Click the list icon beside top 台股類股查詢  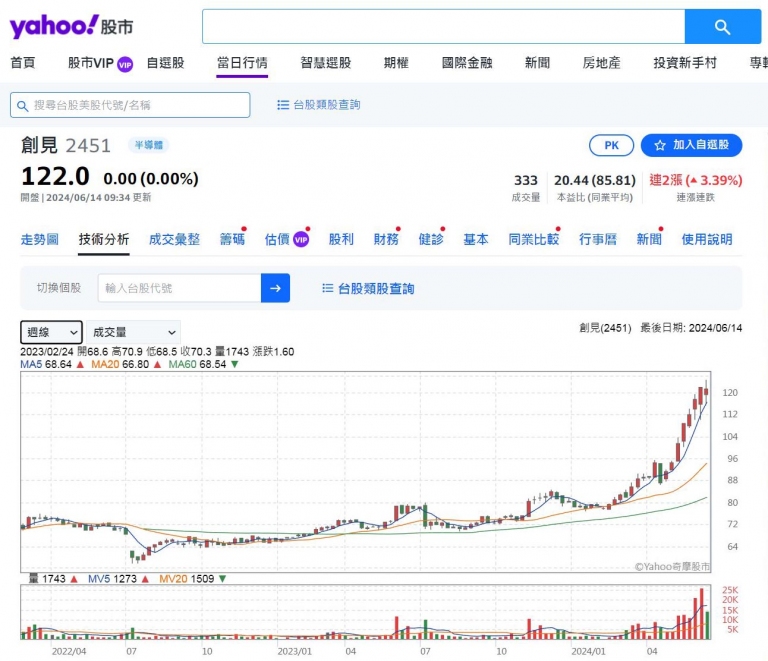283,105
